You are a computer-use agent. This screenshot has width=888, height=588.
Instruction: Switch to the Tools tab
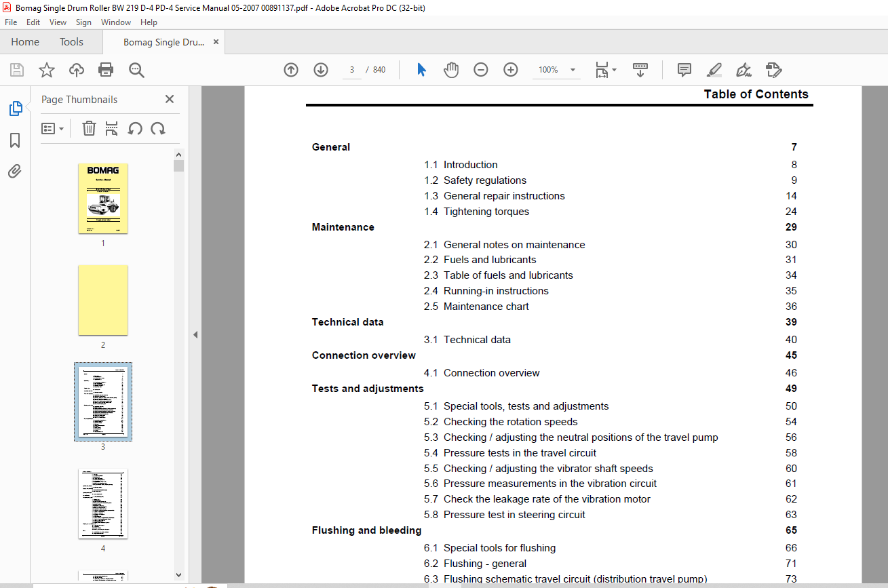71,42
